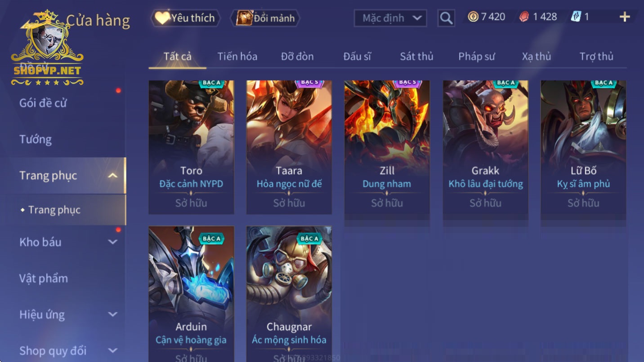644x362 pixels.
Task: Select the Tiến hóa tab
Action: pyautogui.click(x=237, y=57)
